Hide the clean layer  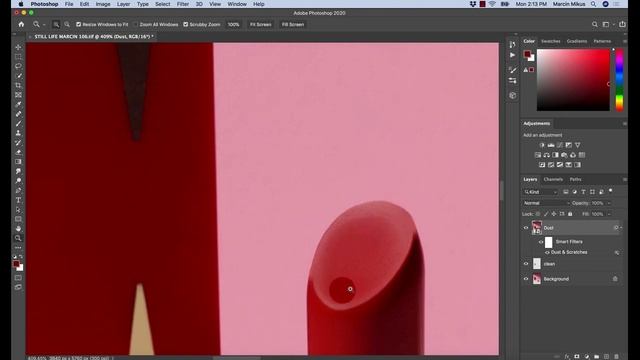tap(526, 264)
